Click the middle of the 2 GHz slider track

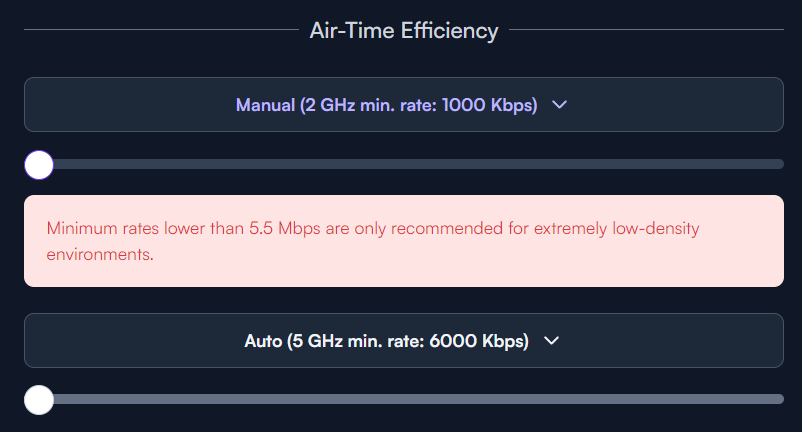coord(404,164)
